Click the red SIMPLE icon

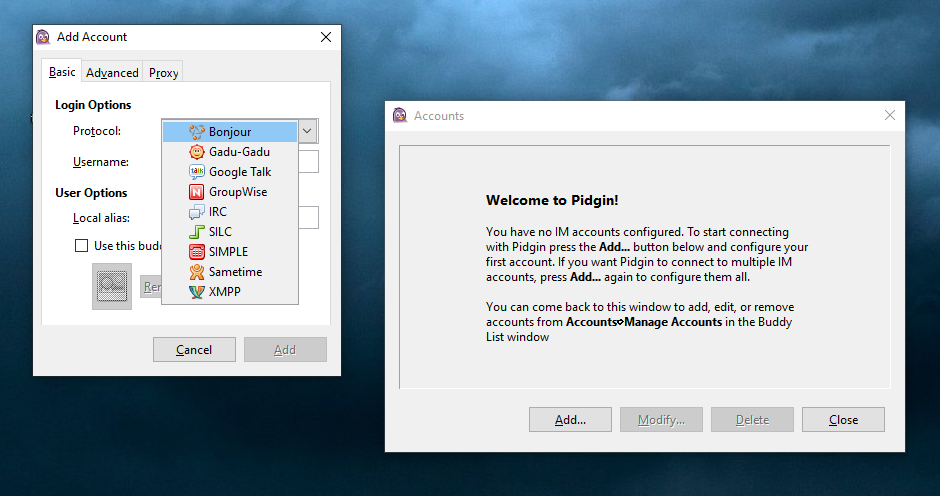coord(197,252)
